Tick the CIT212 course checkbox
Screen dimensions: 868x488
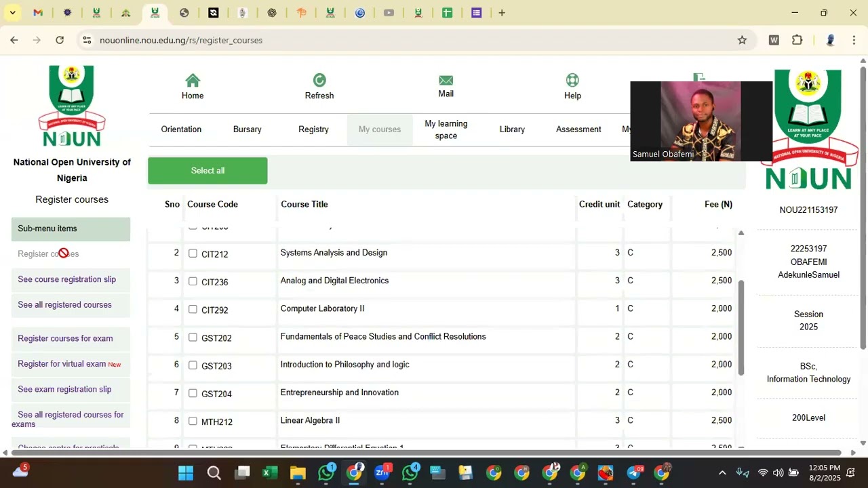(193, 253)
